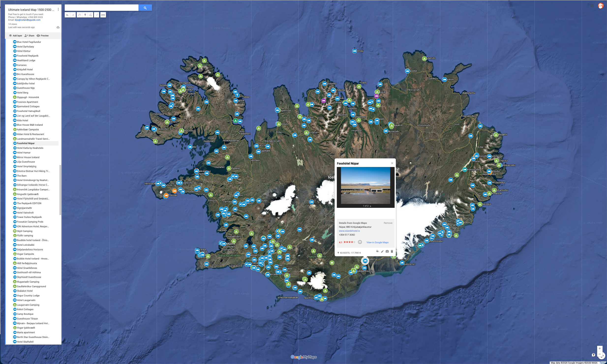Viewport: 607px width, 364px height.
Task: Select the hand pan tool
Action: (x=79, y=15)
